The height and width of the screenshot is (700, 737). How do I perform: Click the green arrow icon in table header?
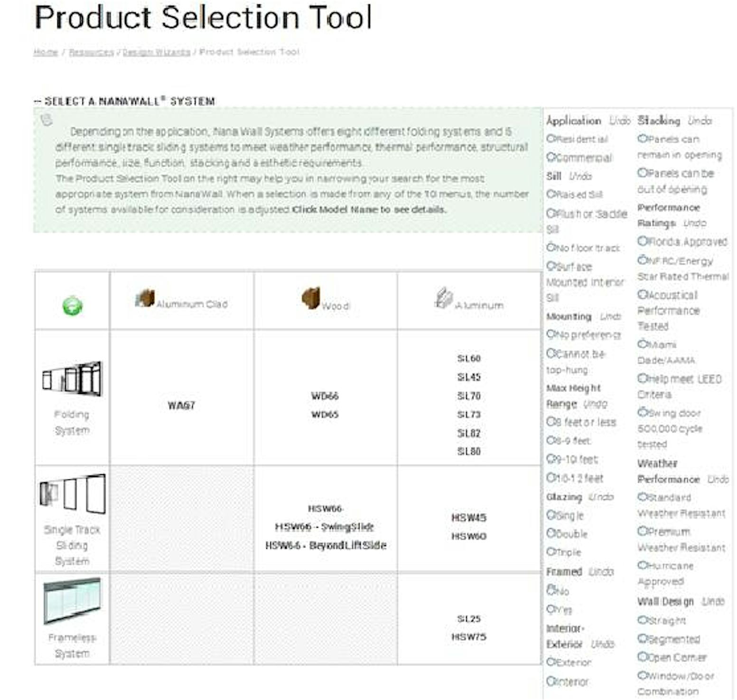pos(73,306)
